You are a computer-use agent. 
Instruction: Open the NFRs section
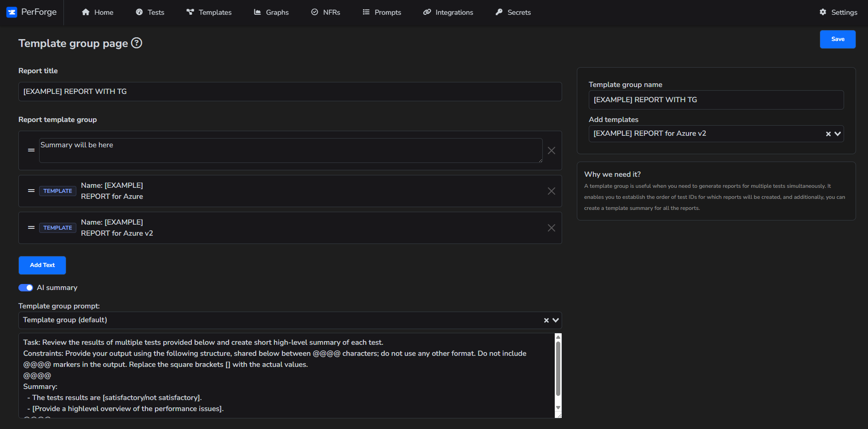point(326,12)
